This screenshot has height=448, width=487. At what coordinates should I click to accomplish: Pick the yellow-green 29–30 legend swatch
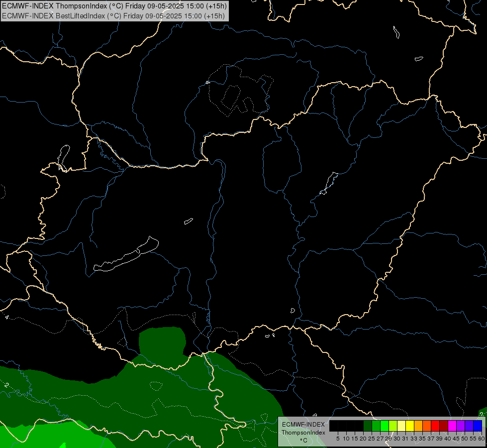(x=393, y=426)
